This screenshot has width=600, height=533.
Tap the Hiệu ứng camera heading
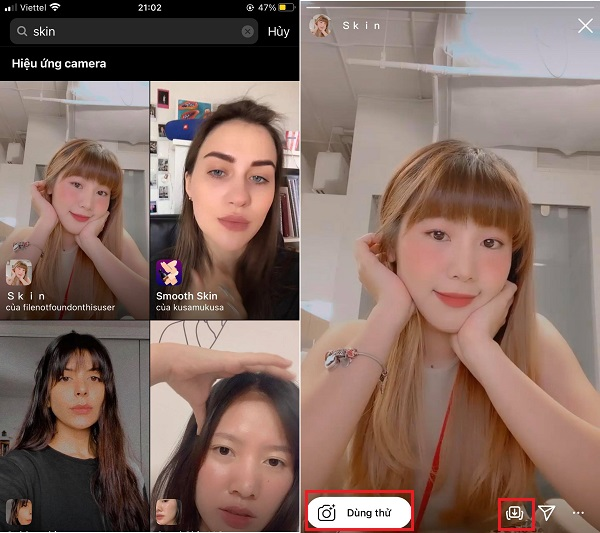[59, 64]
